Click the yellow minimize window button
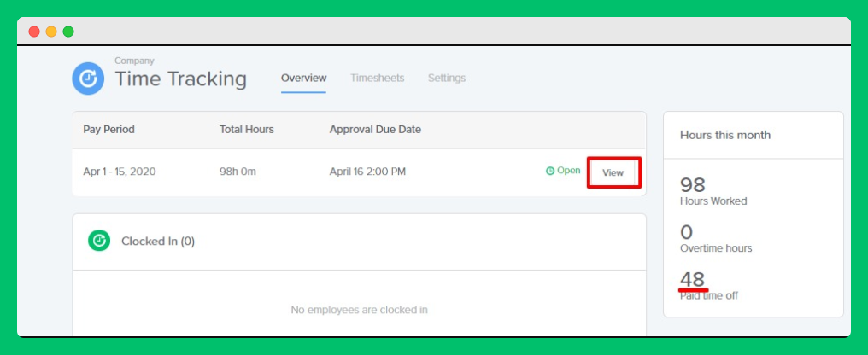 point(51,32)
